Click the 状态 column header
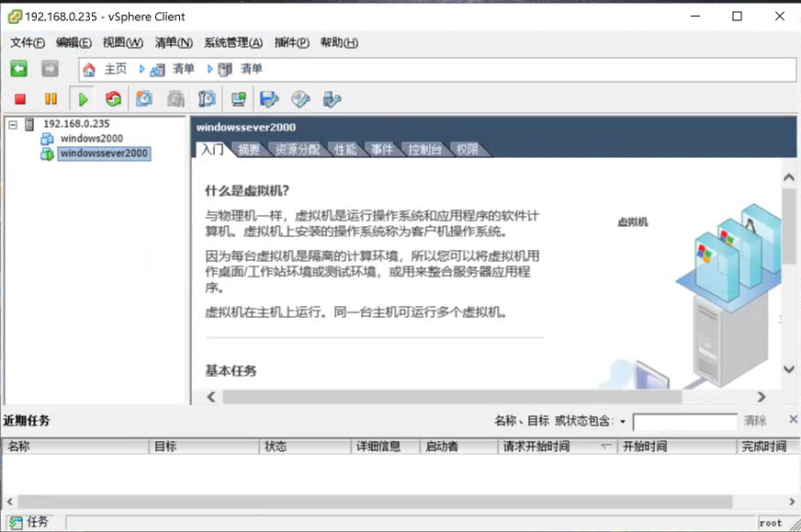This screenshot has width=801, height=532. click(x=306, y=447)
